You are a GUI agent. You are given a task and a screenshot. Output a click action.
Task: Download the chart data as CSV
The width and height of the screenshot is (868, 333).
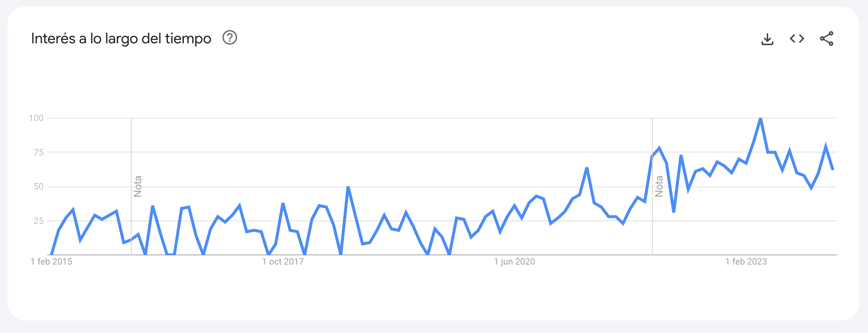[x=767, y=39]
